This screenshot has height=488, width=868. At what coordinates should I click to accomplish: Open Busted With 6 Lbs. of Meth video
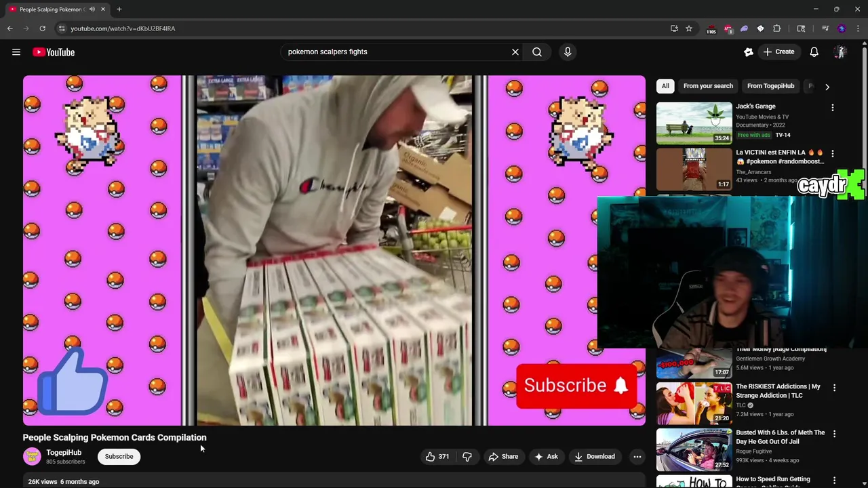(x=781, y=437)
